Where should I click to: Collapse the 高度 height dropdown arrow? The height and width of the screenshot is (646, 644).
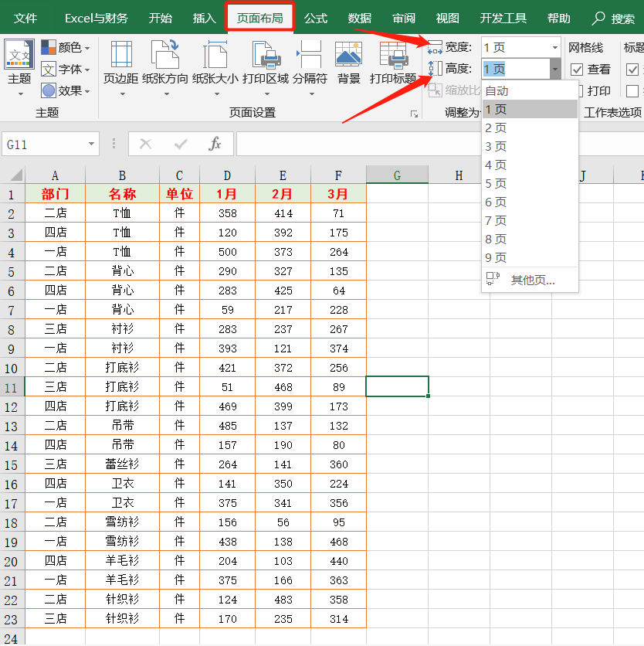coord(555,69)
